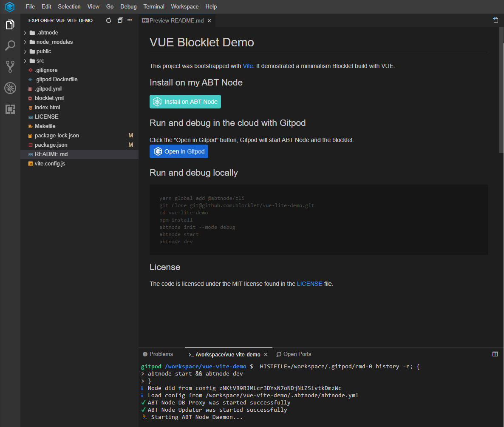Click the Install on ABT Node button
This screenshot has width=504, height=427.
(185, 102)
